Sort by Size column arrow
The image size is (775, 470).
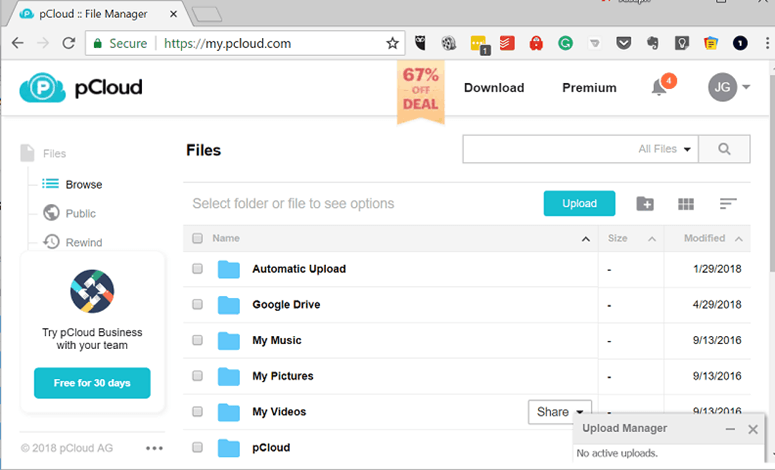pyautogui.click(x=652, y=239)
